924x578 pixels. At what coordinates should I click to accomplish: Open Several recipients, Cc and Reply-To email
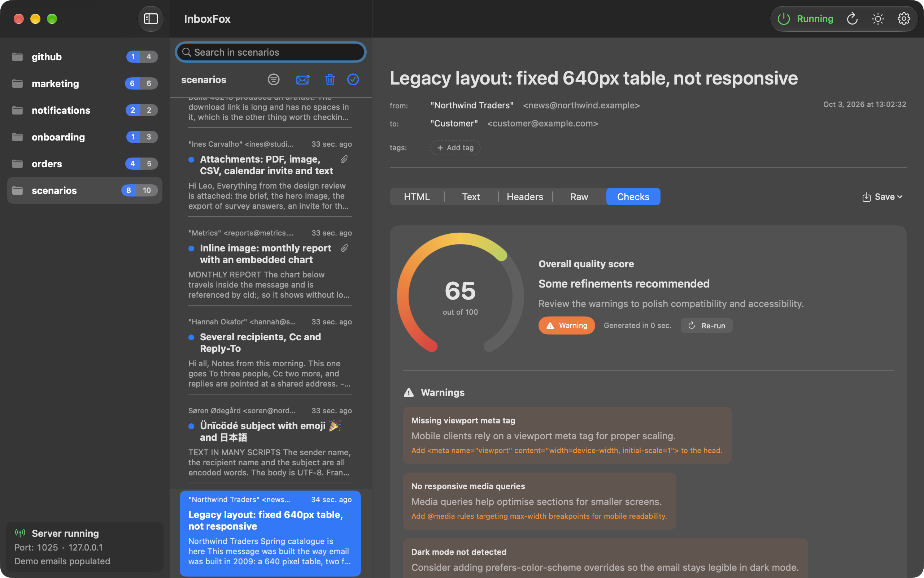pyautogui.click(x=270, y=353)
